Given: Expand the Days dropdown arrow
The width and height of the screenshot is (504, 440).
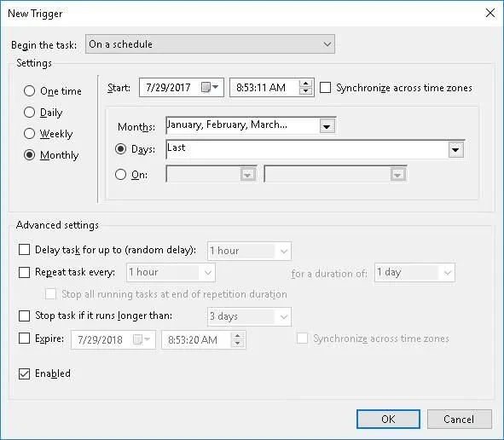Looking at the screenshot, I should pyautogui.click(x=455, y=150).
